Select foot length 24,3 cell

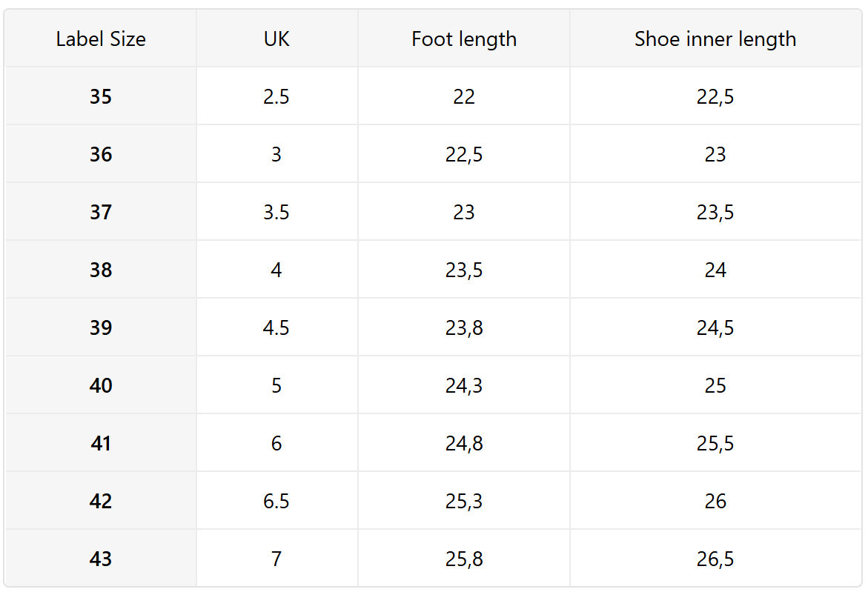point(464,385)
